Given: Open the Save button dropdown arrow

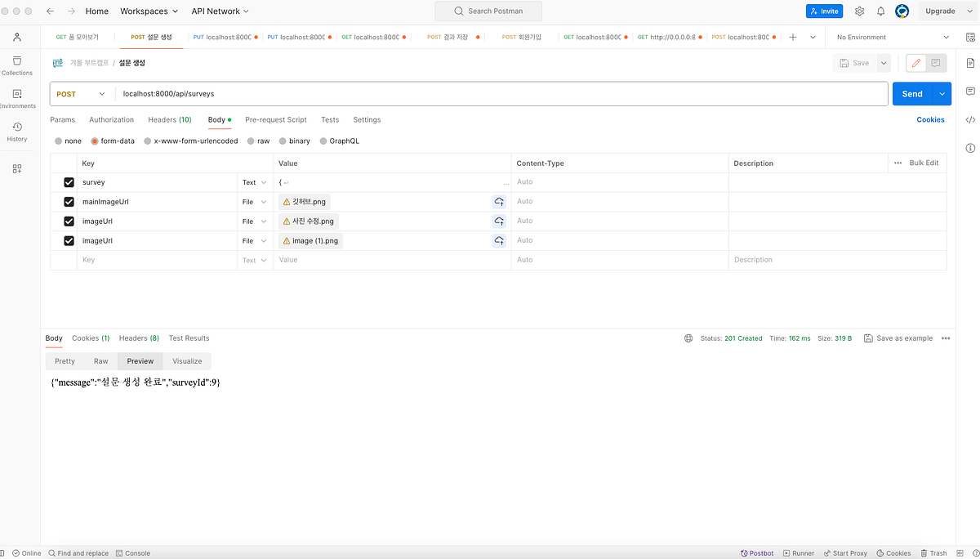Looking at the screenshot, I should coord(884,62).
